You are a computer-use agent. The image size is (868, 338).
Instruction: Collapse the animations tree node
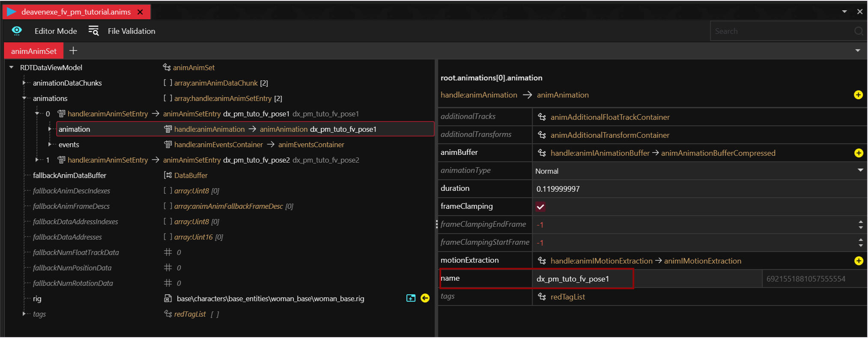click(24, 98)
